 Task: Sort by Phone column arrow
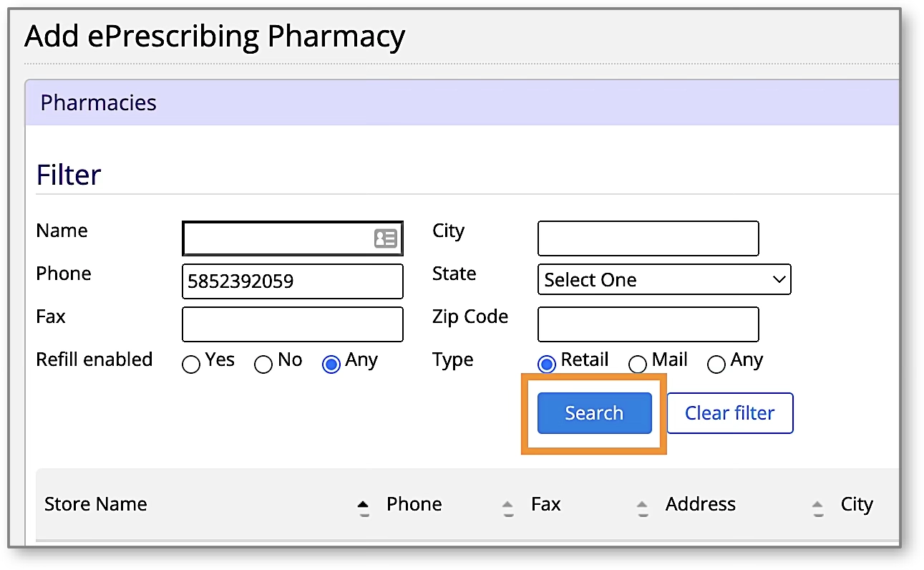[x=507, y=508]
